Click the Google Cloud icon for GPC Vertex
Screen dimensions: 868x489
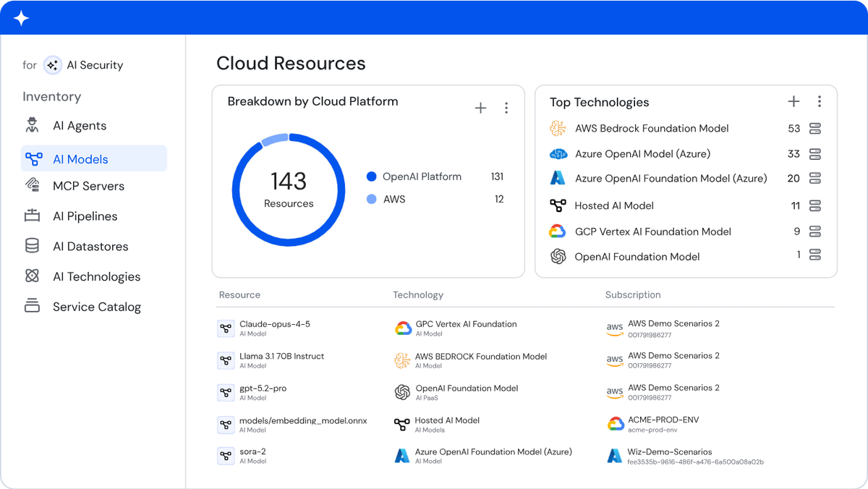point(403,328)
